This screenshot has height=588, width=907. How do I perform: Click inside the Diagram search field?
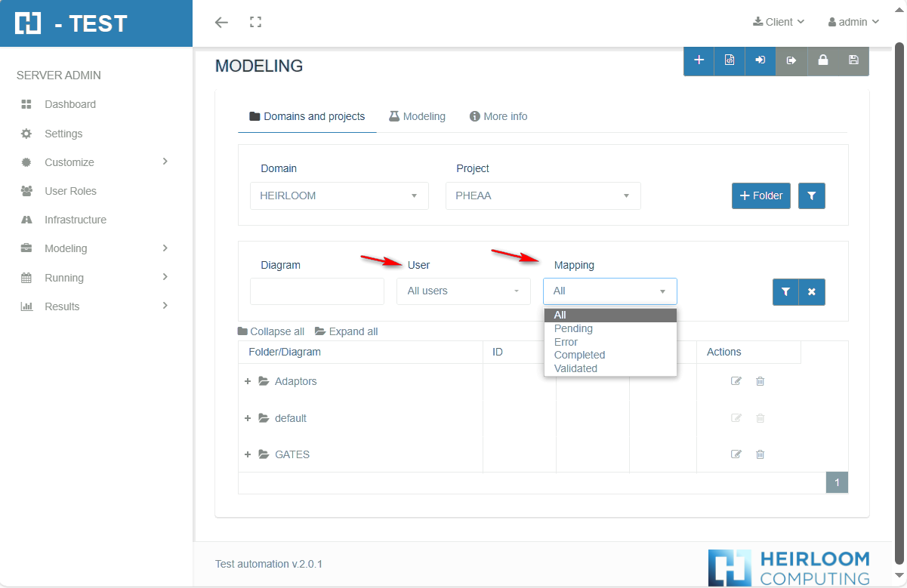[316, 291]
